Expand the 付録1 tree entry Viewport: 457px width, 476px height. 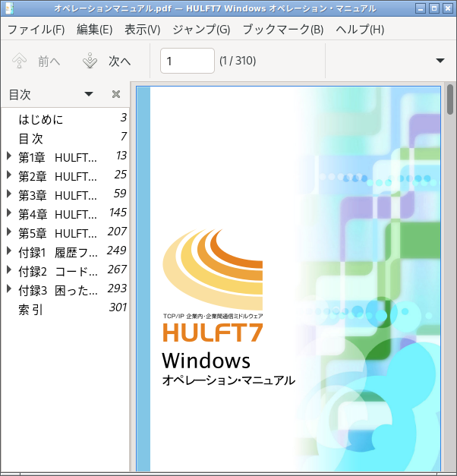tap(9, 251)
